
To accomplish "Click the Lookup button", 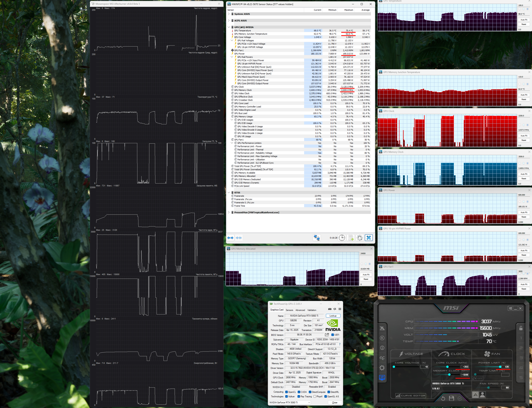I will coord(333,316).
